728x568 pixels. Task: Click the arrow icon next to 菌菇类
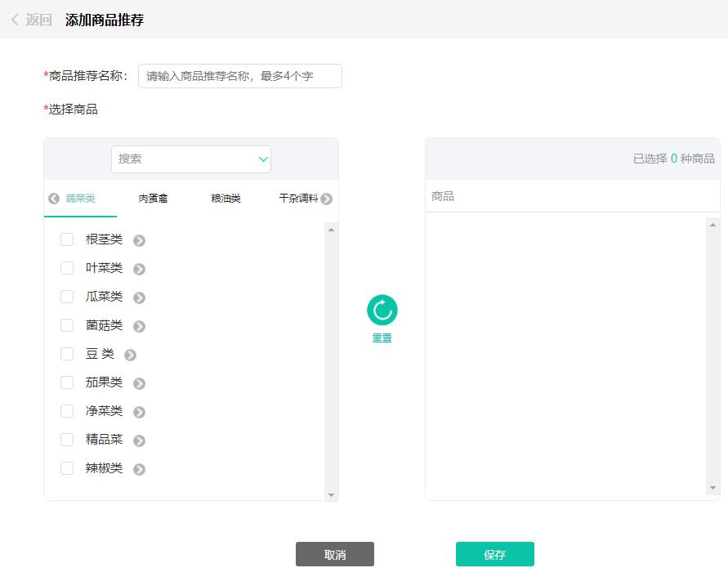139,325
